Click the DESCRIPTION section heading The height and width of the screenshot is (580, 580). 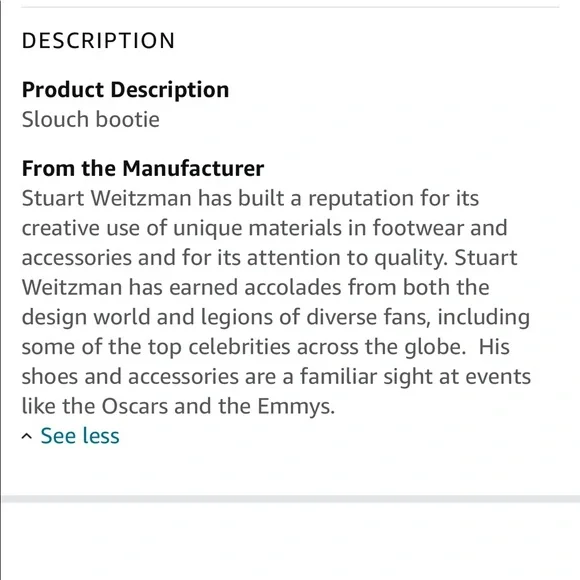click(x=98, y=40)
